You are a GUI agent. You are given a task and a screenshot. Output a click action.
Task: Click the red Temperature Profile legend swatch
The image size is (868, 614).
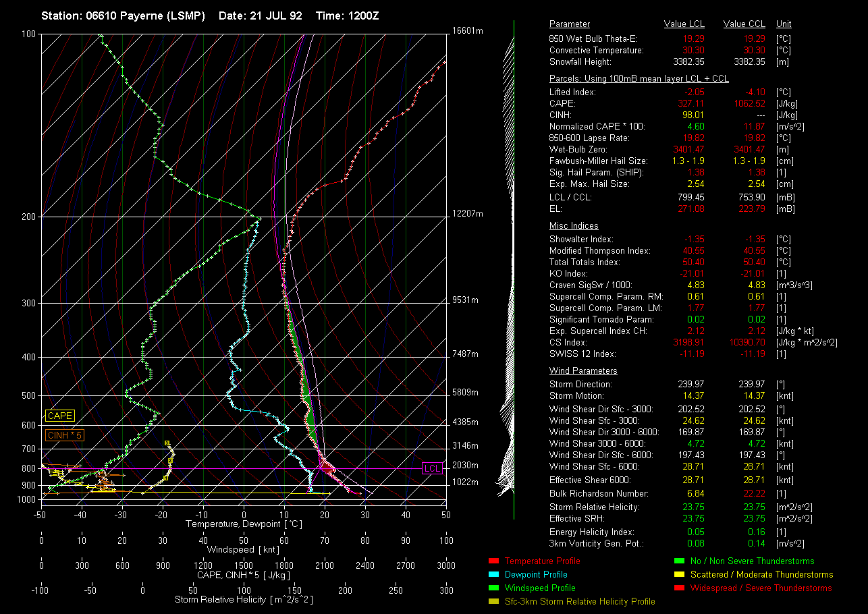tap(493, 561)
